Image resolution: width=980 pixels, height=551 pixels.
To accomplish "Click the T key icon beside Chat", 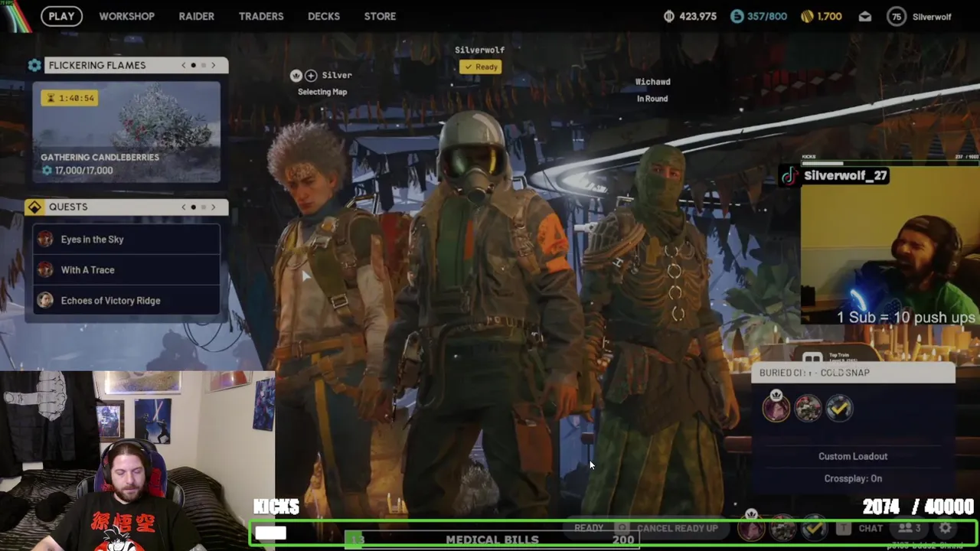I will coord(843,528).
